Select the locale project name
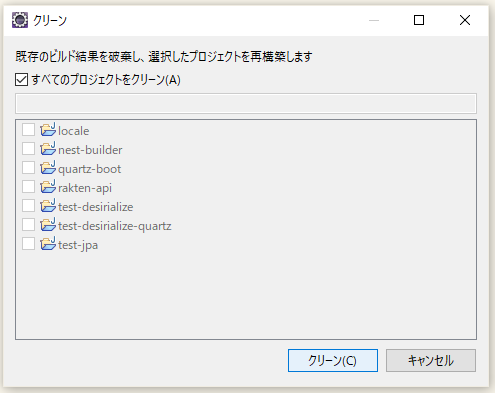 pos(74,131)
